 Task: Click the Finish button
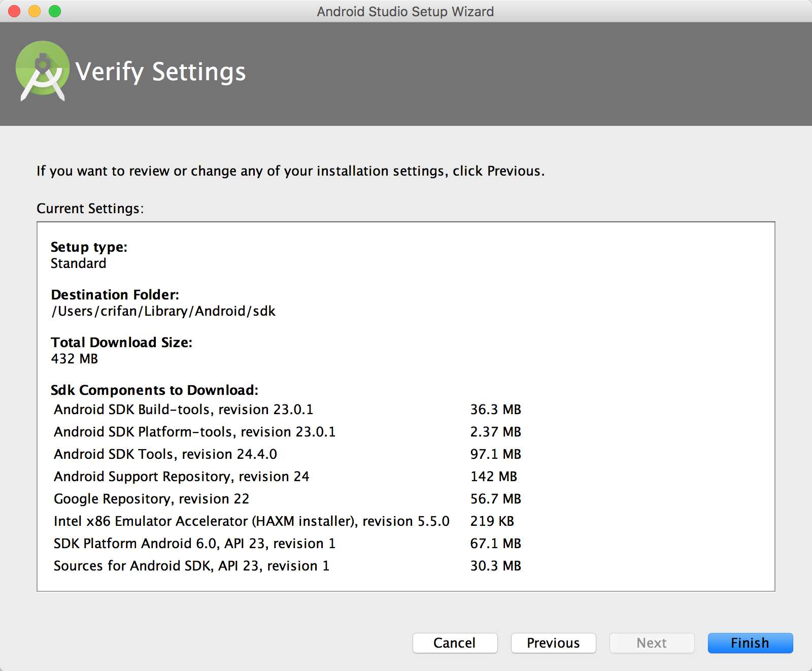750,643
